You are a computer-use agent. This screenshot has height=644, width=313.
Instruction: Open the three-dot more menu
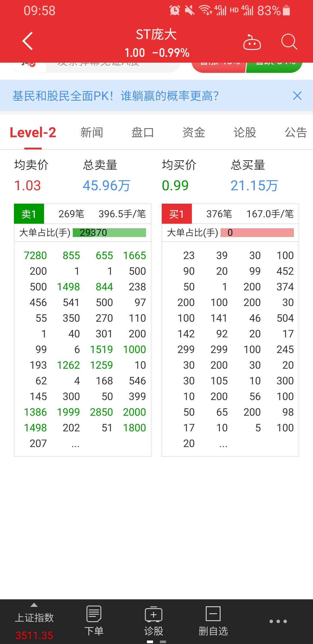click(x=278, y=621)
